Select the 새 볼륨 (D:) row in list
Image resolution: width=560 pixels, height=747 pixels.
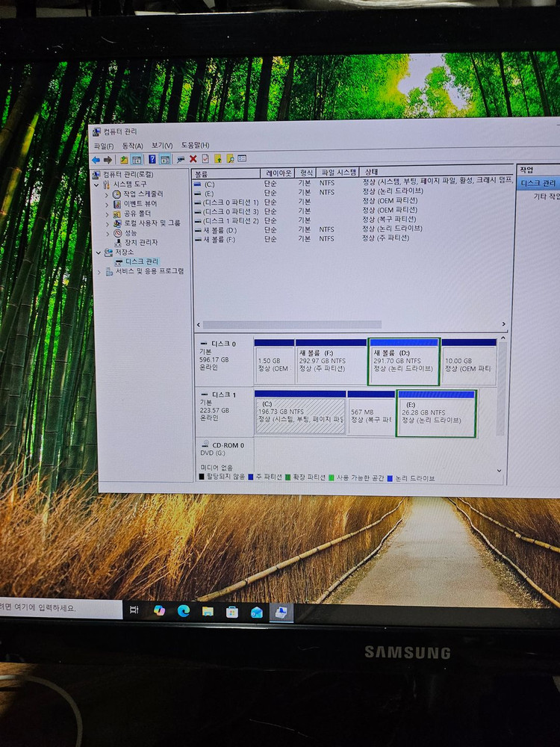[x=352, y=229]
